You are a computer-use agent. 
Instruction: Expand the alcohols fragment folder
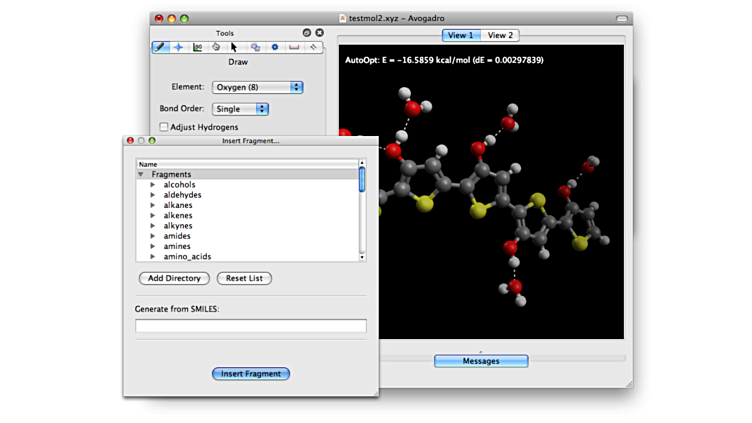click(153, 185)
